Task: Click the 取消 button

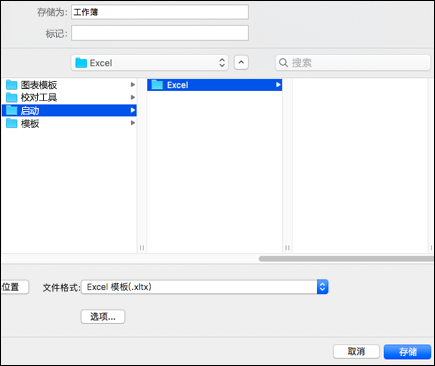Action: tap(356, 351)
